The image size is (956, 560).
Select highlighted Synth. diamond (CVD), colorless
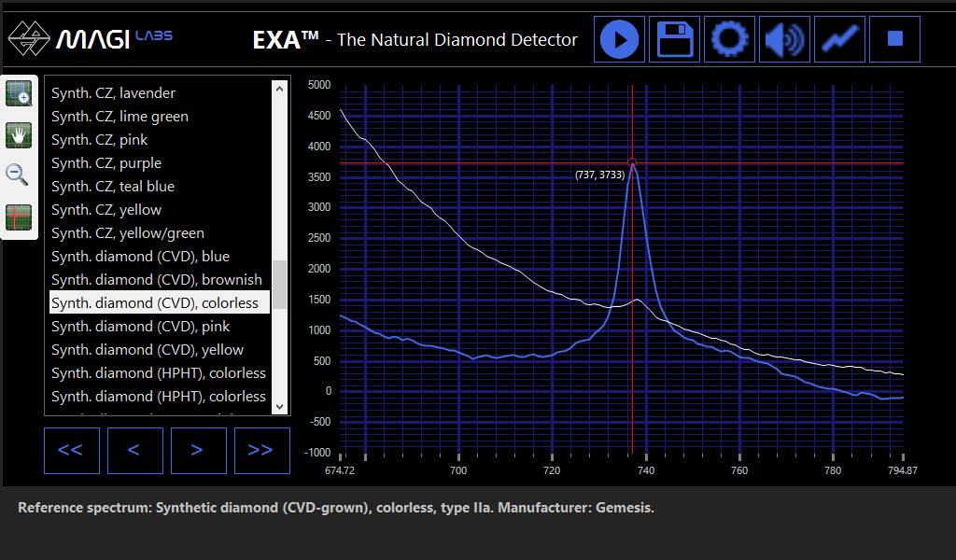[x=159, y=302]
